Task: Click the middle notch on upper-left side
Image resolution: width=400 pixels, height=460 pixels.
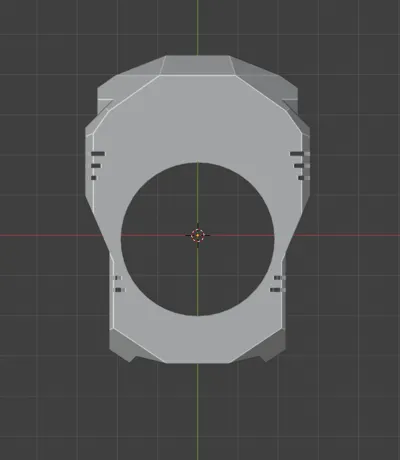Action: point(96,166)
